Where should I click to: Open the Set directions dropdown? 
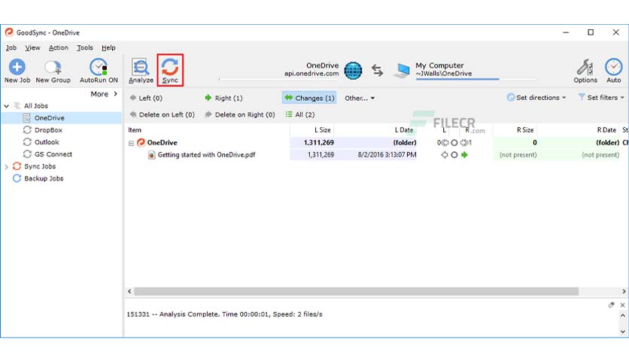pos(536,98)
